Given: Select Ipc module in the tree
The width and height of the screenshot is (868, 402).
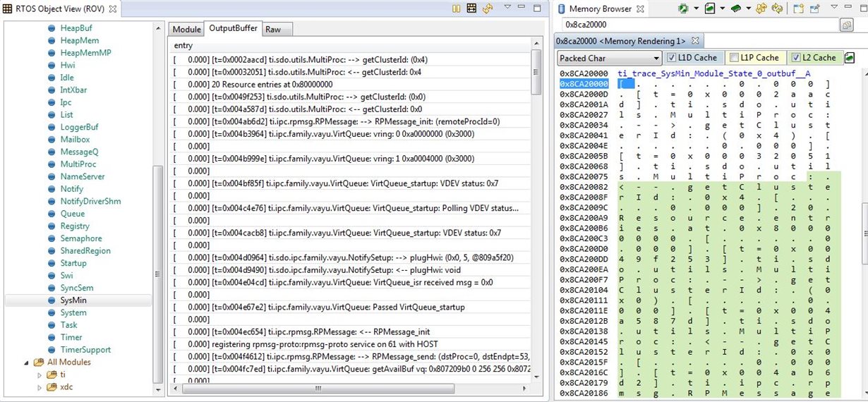Looking at the screenshot, I should [66, 102].
